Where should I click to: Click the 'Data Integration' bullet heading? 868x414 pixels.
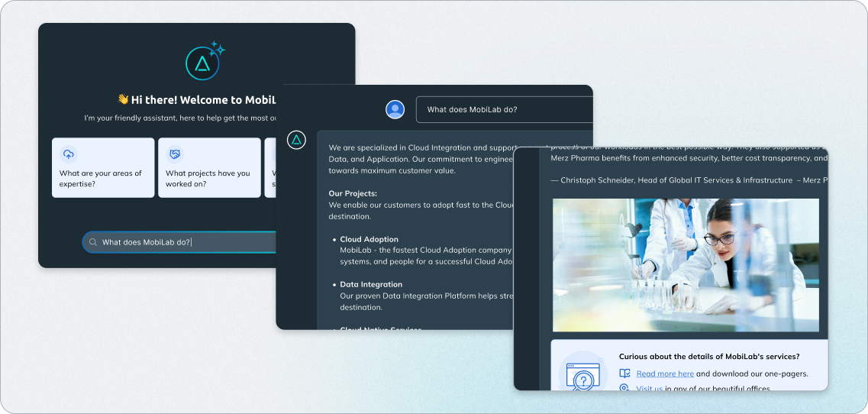point(371,284)
